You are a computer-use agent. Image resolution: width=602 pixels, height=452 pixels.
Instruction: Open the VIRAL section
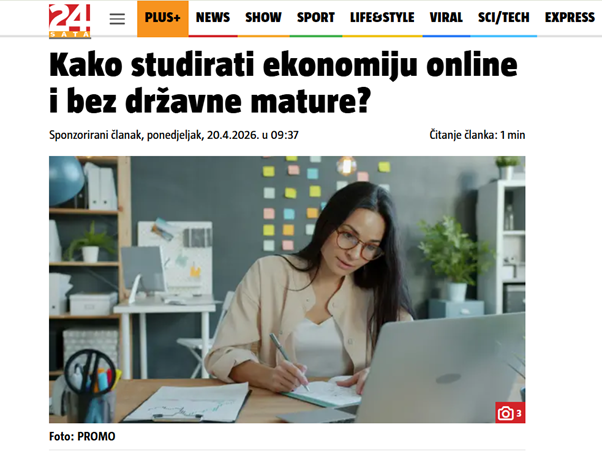click(446, 18)
